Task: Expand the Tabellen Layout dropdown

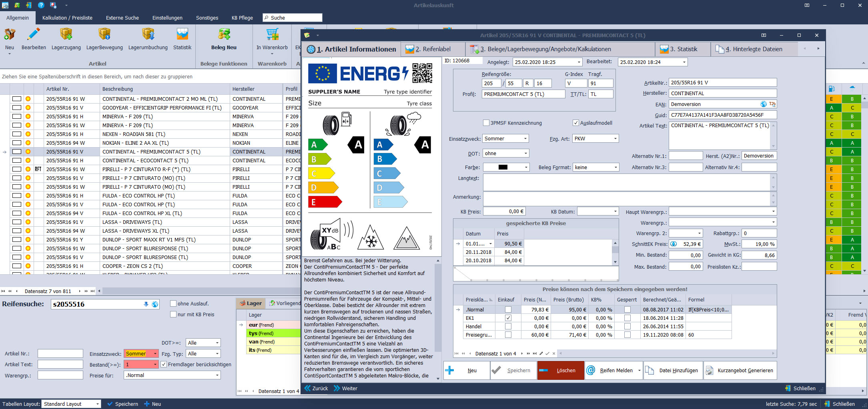Action: pos(97,404)
